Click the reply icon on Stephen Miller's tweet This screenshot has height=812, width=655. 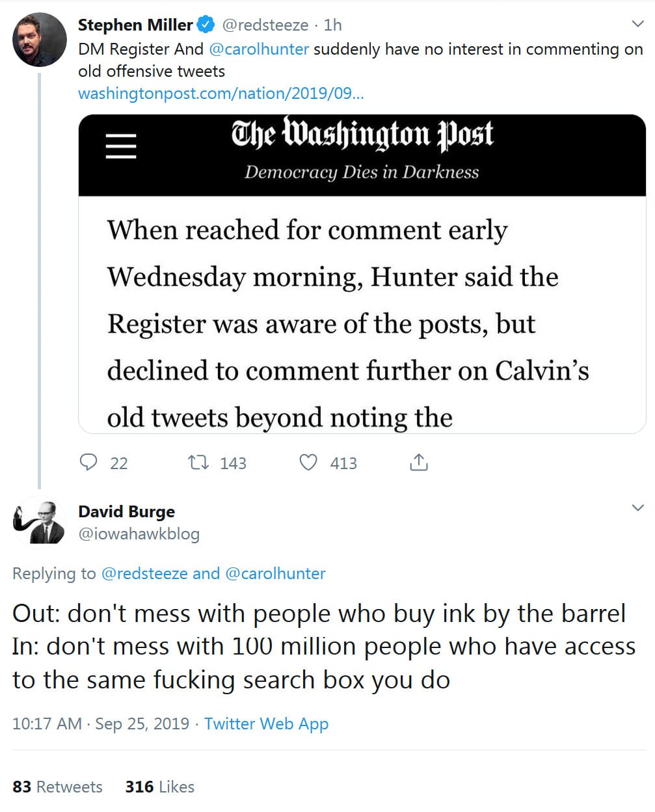click(x=88, y=463)
